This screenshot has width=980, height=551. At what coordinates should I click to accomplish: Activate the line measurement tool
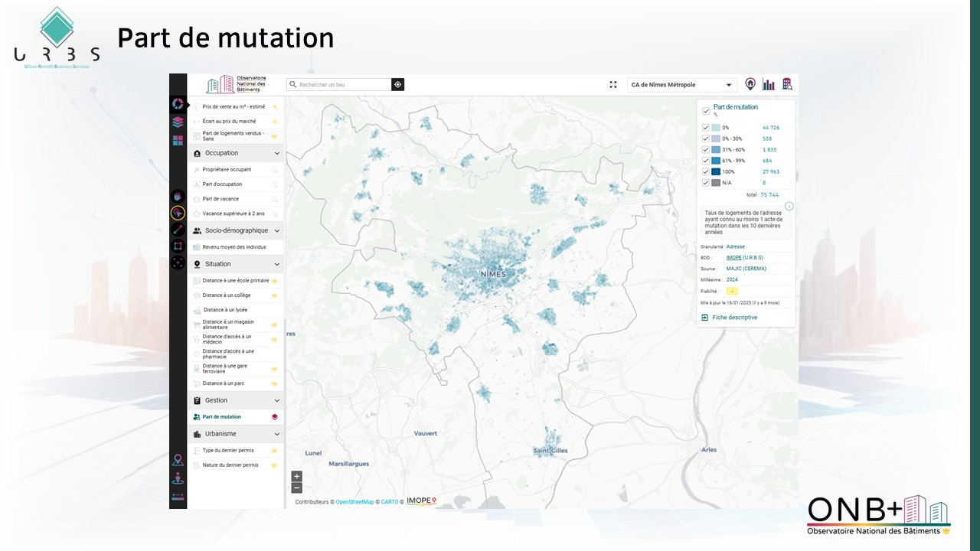coord(178,230)
